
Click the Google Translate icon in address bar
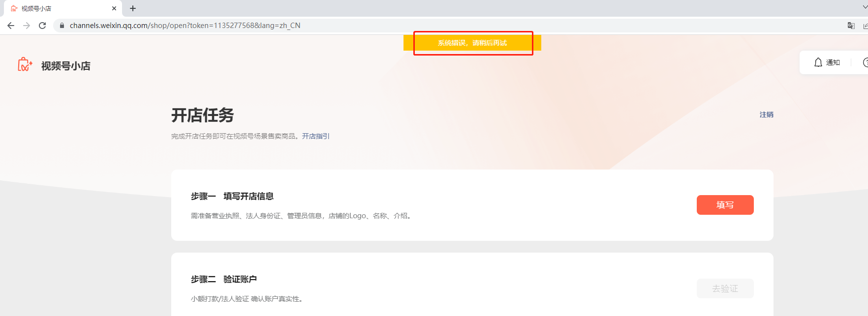coord(851,26)
